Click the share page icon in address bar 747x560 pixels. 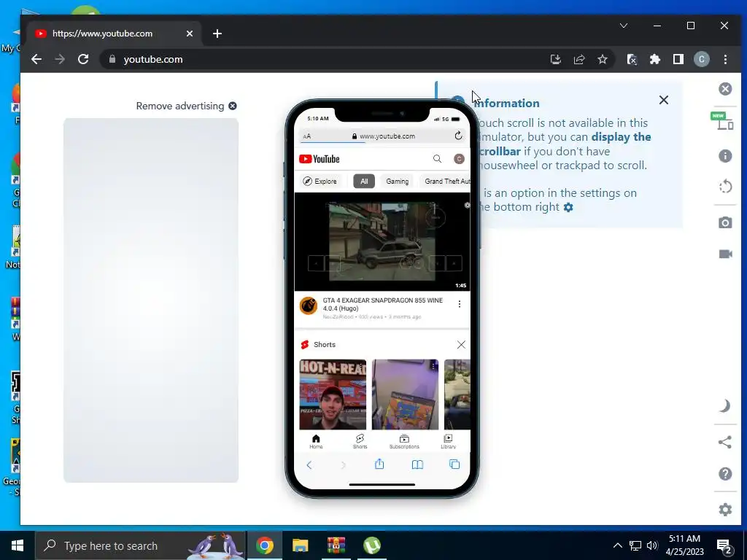(578, 59)
